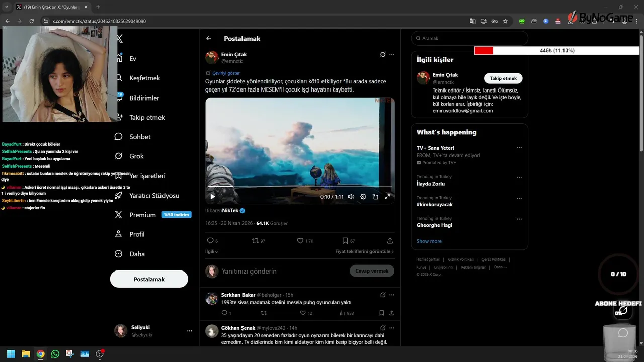Open more options for #kimkoruyacak trend
Viewport: 644px width, 362px height.
(519, 198)
